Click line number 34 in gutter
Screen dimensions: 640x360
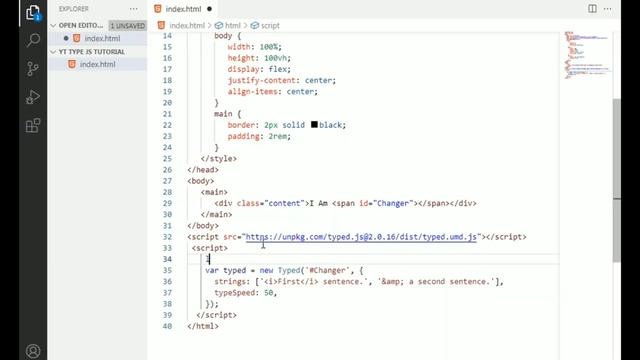pos(167,259)
